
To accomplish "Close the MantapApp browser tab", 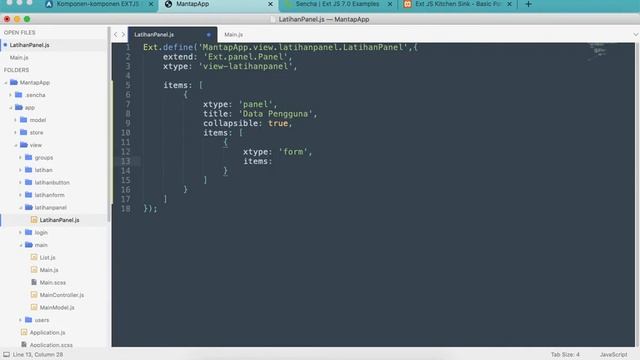I will point(270,4).
